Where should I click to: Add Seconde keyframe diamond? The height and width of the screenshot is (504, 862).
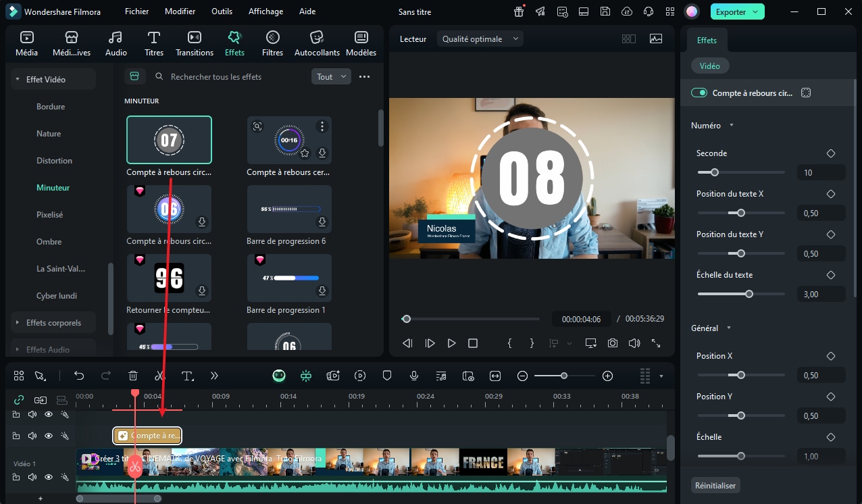click(x=831, y=153)
